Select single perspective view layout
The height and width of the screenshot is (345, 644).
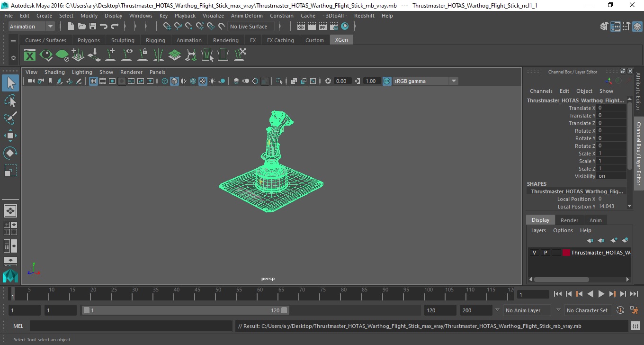pyautogui.click(x=10, y=210)
